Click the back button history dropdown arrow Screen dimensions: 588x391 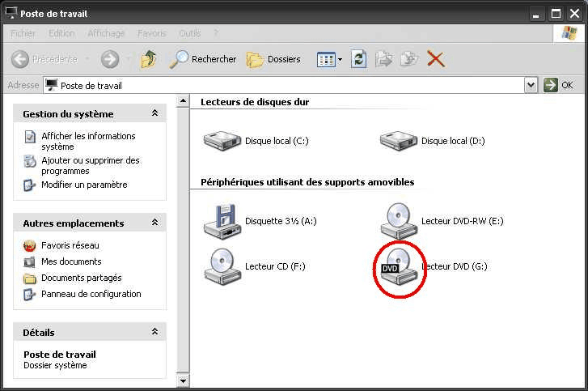(87, 59)
